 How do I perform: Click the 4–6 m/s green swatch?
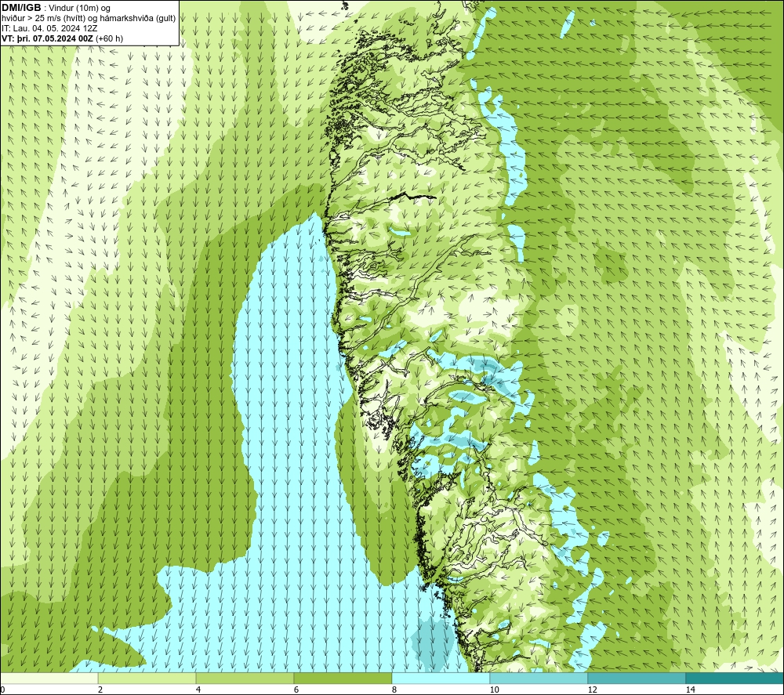coord(245,679)
